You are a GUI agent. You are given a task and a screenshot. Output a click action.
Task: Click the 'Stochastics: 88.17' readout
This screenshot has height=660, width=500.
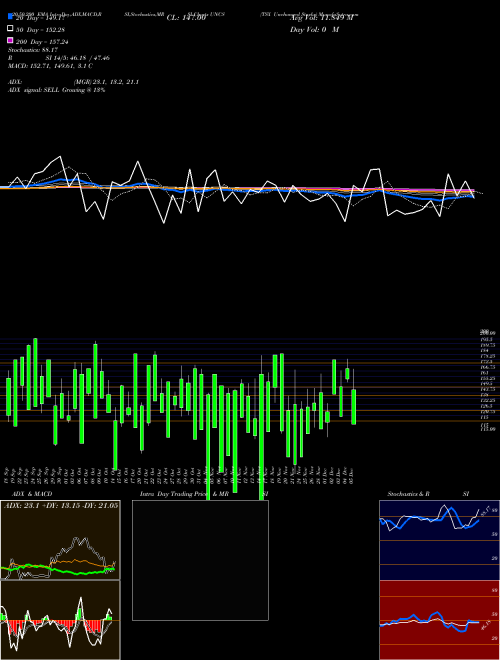[x=32, y=50]
